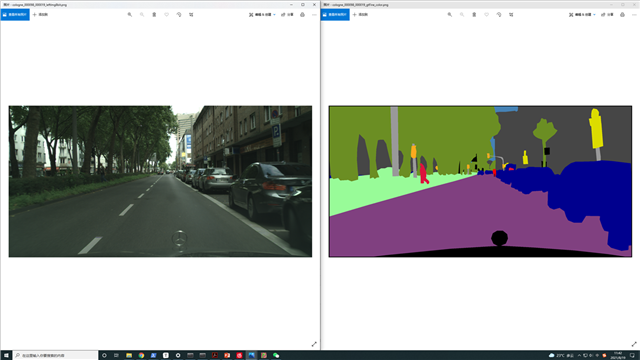Open File Explorer from the taskbar
Screen dimensions: 640x360
click(129, 356)
